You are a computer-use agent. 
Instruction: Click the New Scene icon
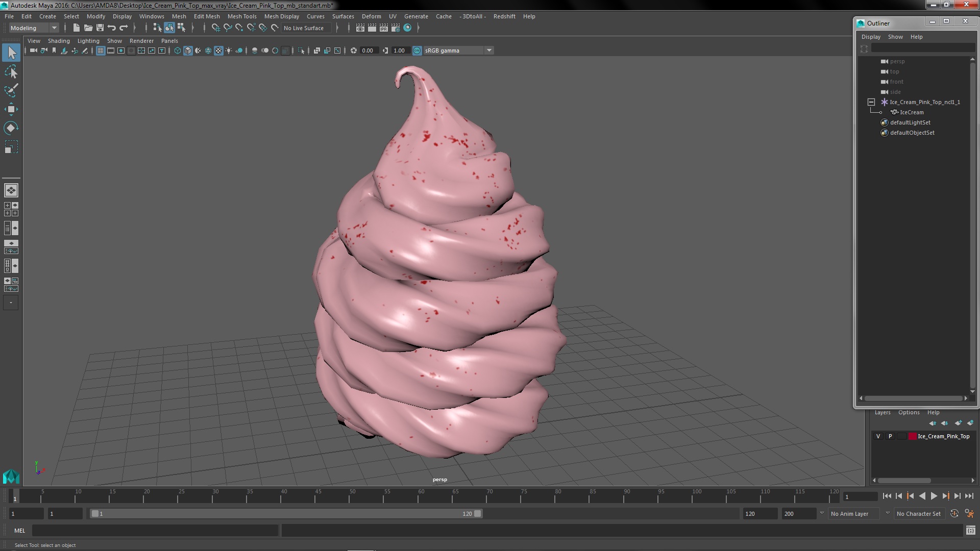(x=76, y=28)
